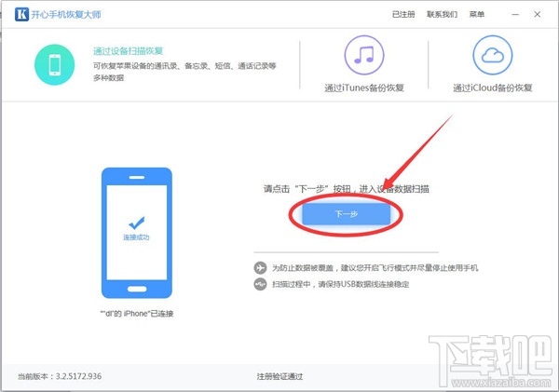559x392 pixels.
Task: Open the 菜单 menu
Action: click(x=477, y=15)
